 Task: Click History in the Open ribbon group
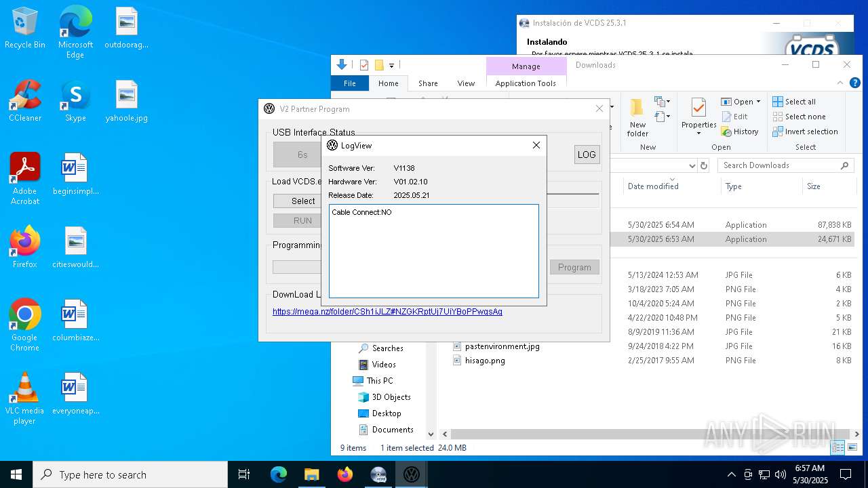(x=740, y=131)
